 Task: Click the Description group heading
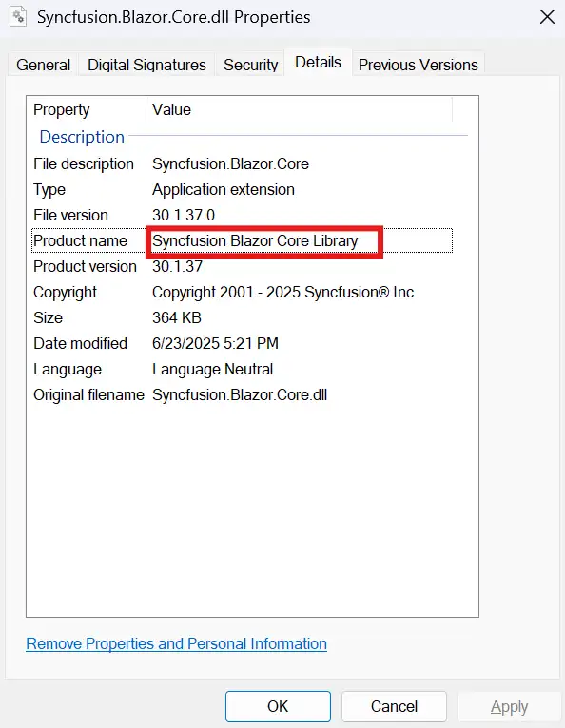[x=82, y=137]
